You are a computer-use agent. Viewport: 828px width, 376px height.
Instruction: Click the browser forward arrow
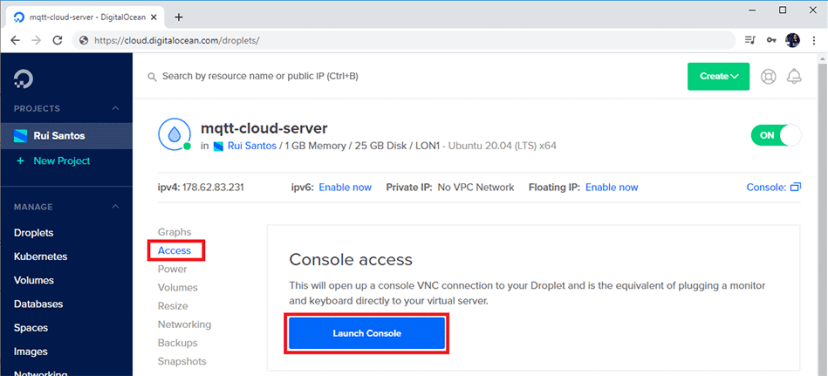36,40
